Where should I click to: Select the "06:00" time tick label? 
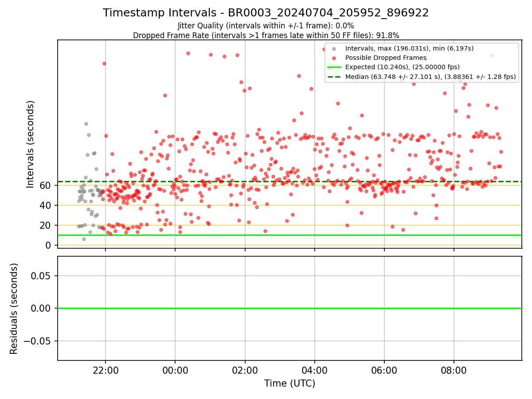point(384,371)
